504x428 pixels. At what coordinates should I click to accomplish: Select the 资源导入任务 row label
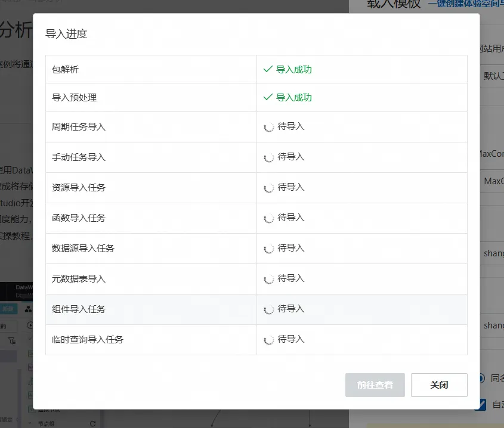79,187
